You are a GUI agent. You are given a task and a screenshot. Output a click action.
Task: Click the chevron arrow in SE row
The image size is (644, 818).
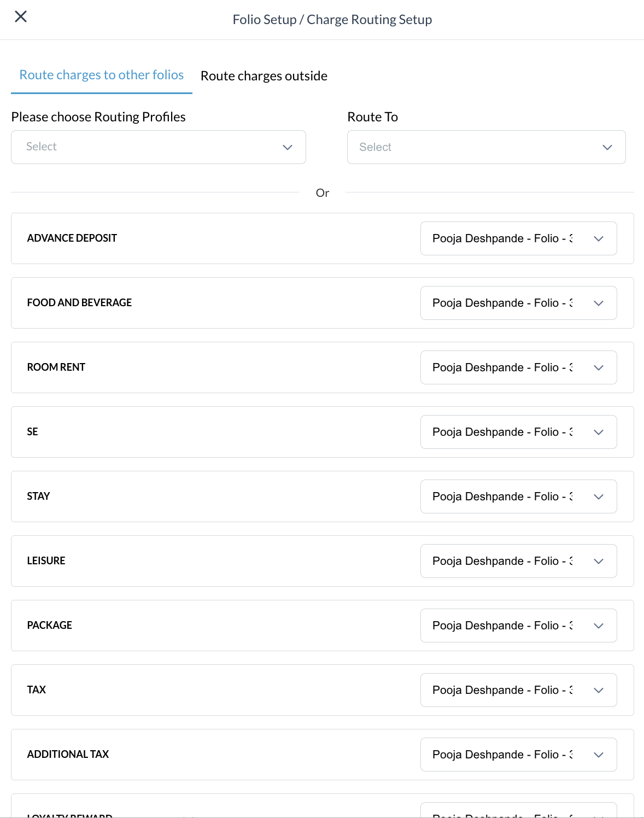pyautogui.click(x=598, y=432)
